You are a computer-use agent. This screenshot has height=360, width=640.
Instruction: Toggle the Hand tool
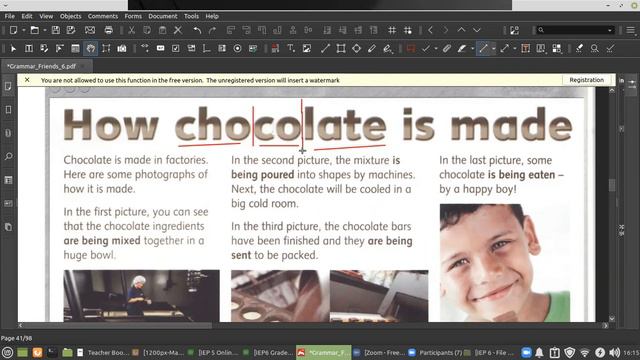point(91,49)
